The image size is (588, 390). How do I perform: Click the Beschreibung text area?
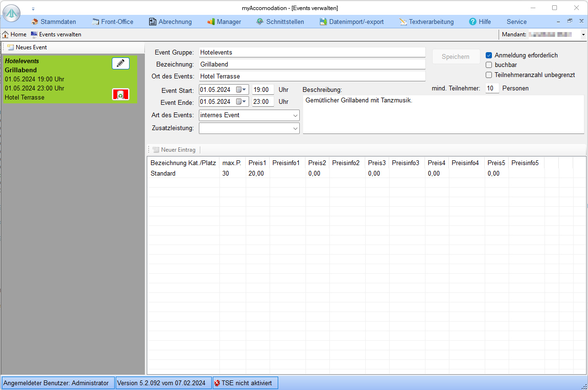click(443, 114)
